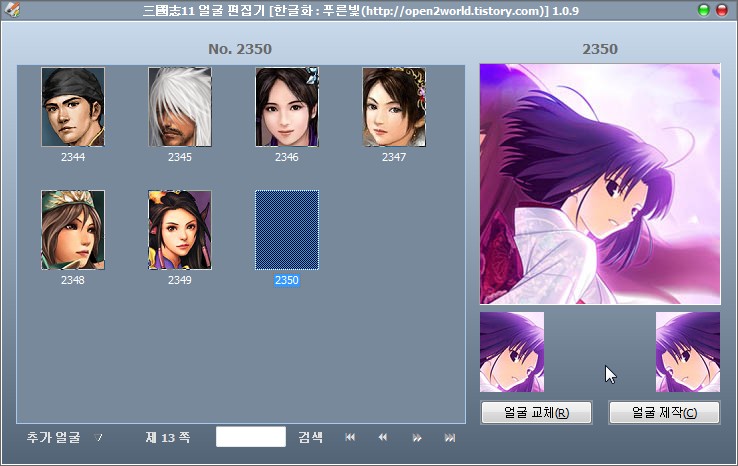
Task: Select white-haired face thumbnail 2345
Action: coord(180,107)
